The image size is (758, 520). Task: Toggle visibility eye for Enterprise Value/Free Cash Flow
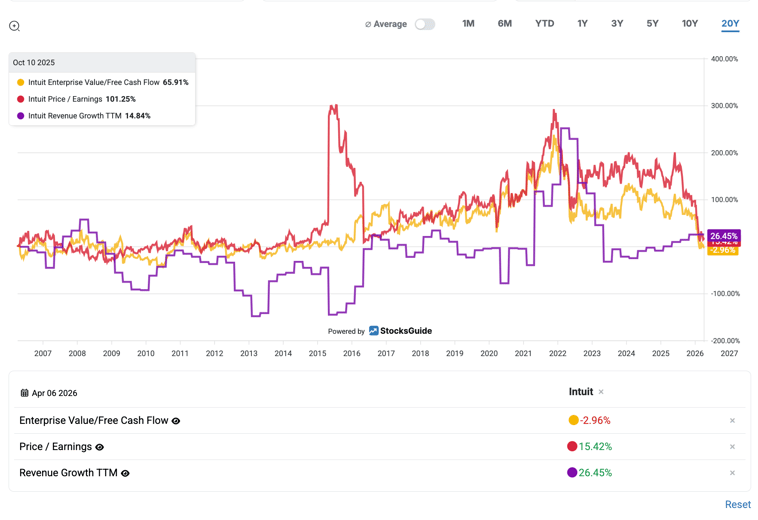coord(176,422)
